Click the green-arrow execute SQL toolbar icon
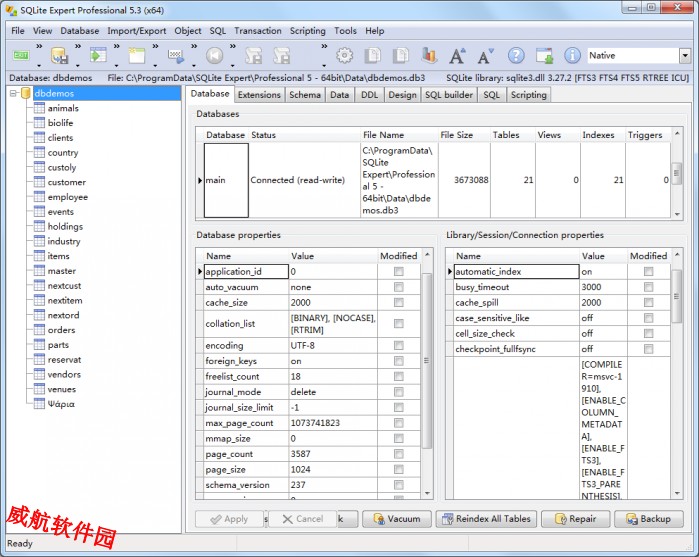 98,55
